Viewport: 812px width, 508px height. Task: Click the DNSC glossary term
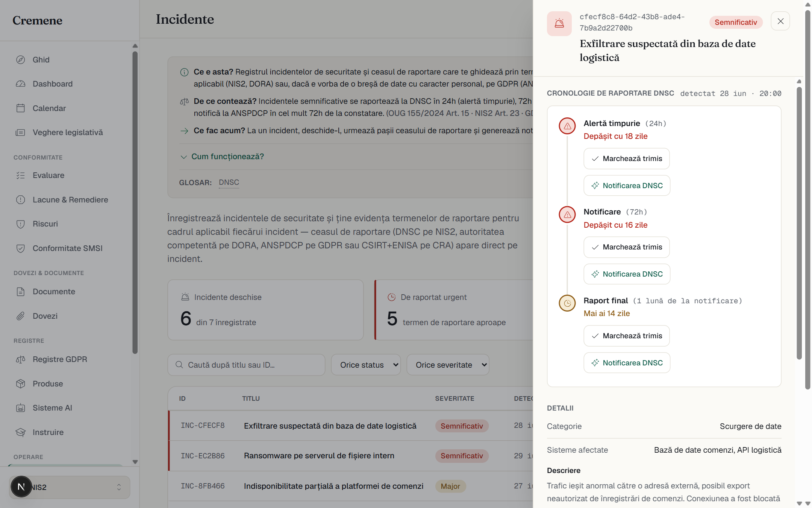(229, 183)
